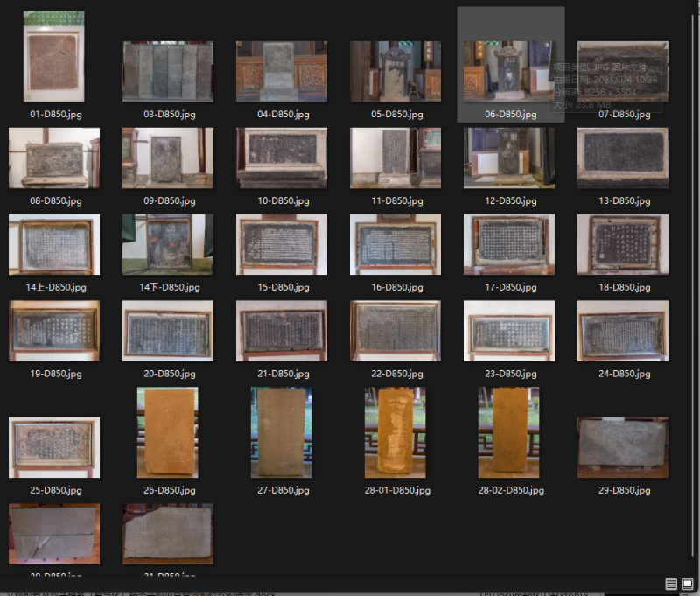Select the 10-D850.jpg thumbnail

click(x=281, y=158)
